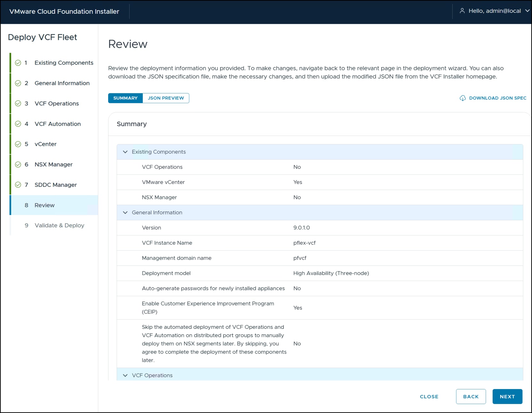532x413 pixels.
Task: Click the Close link button
Action: tap(429, 396)
